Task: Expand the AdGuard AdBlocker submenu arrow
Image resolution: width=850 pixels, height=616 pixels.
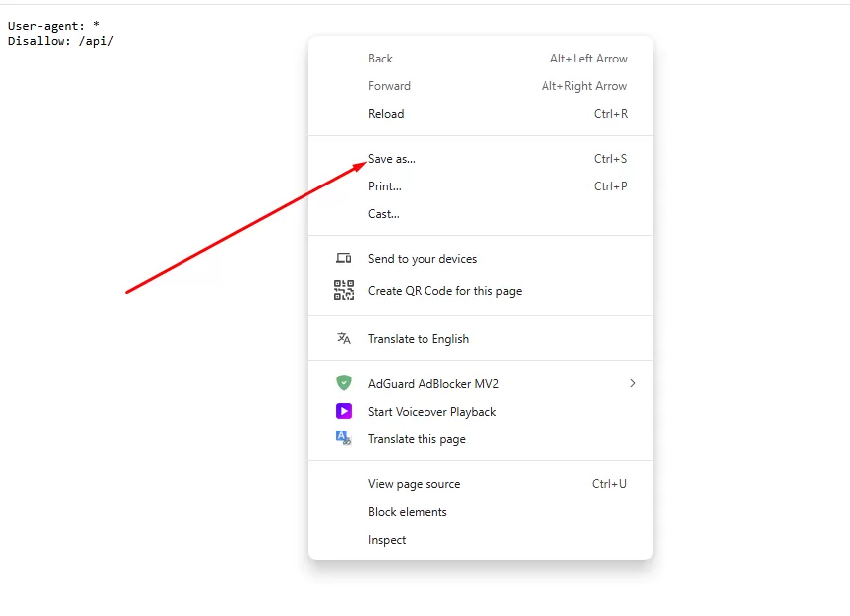Action: 632,383
